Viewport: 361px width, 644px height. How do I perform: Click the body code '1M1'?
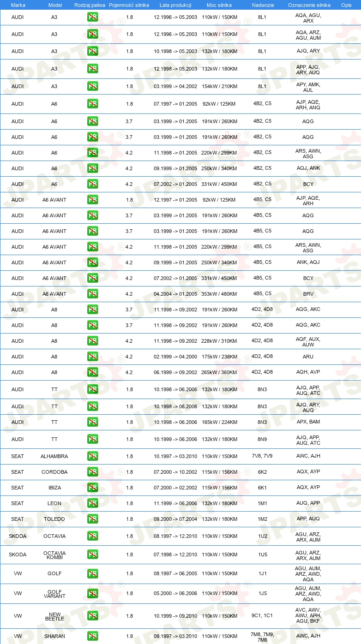coord(262,503)
